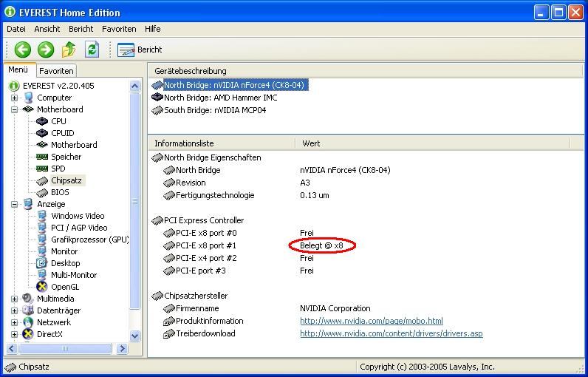Viewport: 588px width, 377px height.
Task: Open the nvidia.com mobo.html product link
Action: tap(372, 321)
